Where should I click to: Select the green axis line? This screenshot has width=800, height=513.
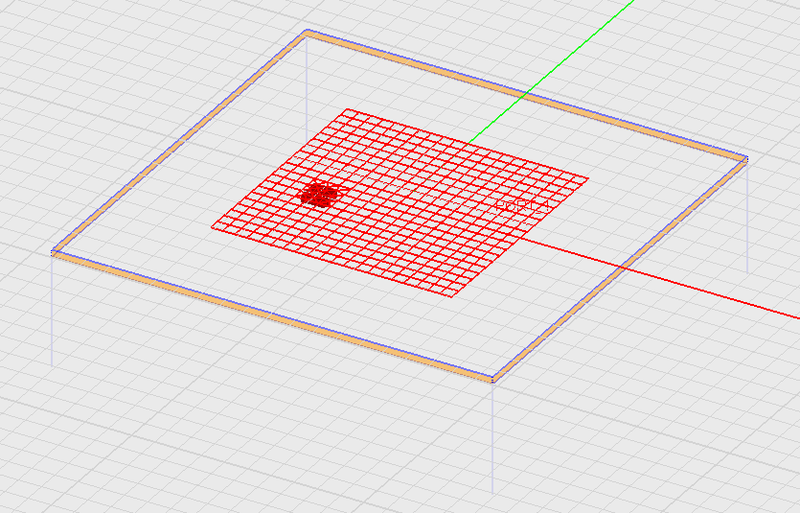click(x=551, y=71)
